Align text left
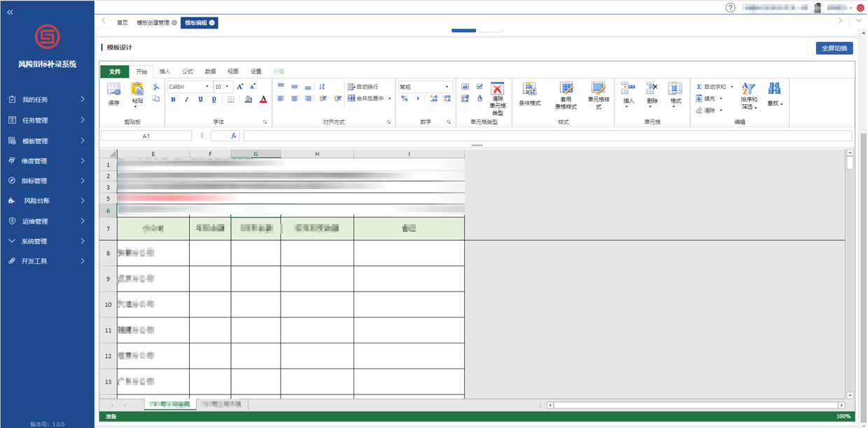Viewport: 868px width, 428px height. point(281,99)
